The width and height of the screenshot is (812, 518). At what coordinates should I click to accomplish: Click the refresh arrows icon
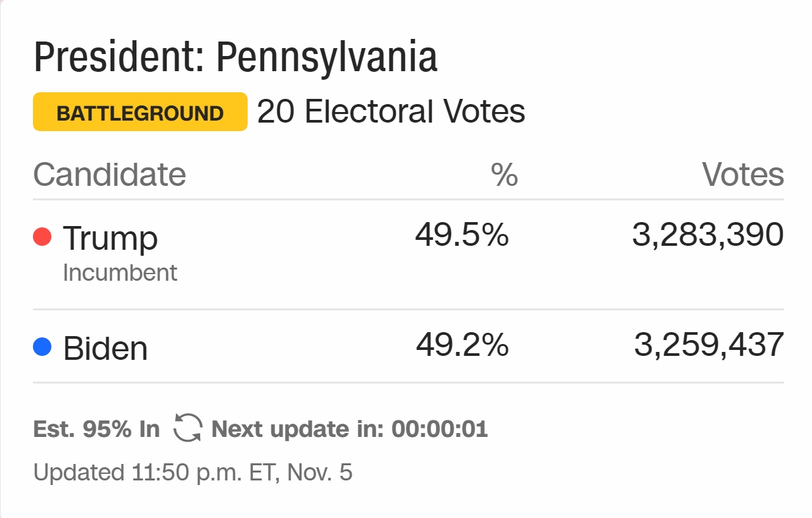tap(188, 428)
